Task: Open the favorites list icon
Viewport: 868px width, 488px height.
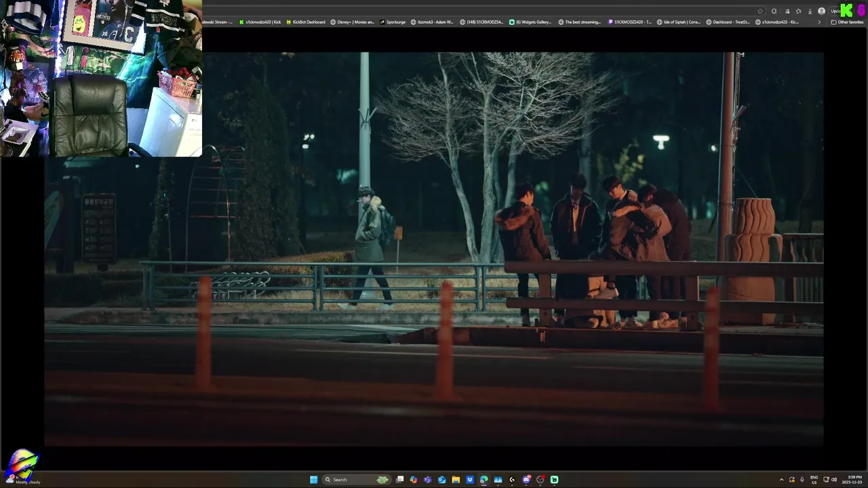Action: [798, 11]
